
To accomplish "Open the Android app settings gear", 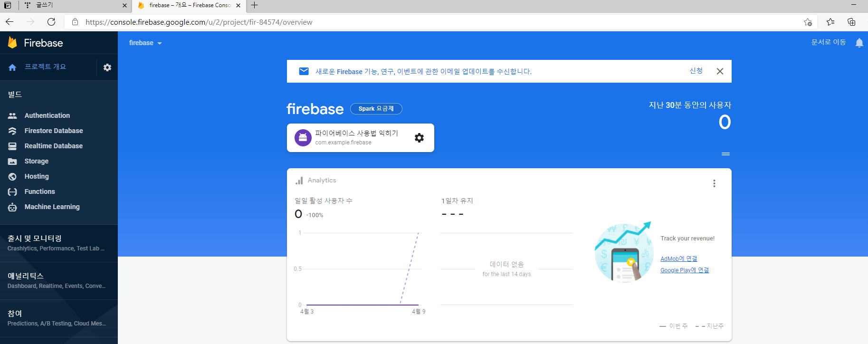I will [419, 138].
